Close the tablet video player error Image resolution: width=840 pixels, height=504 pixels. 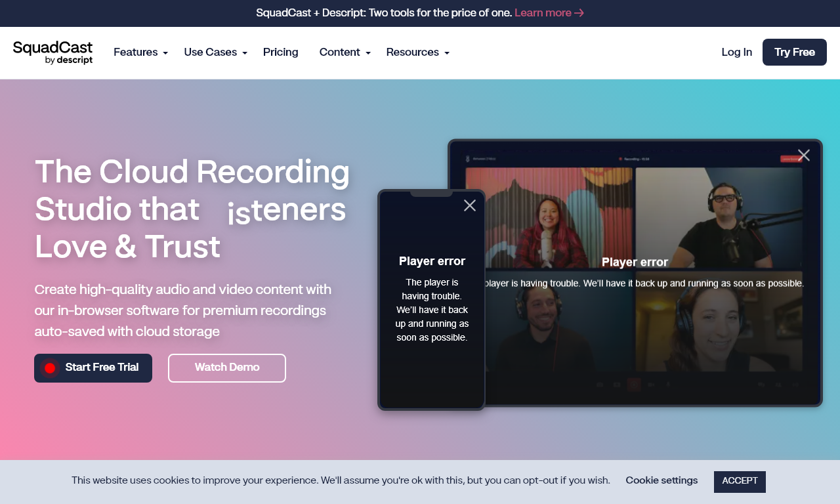point(804,156)
